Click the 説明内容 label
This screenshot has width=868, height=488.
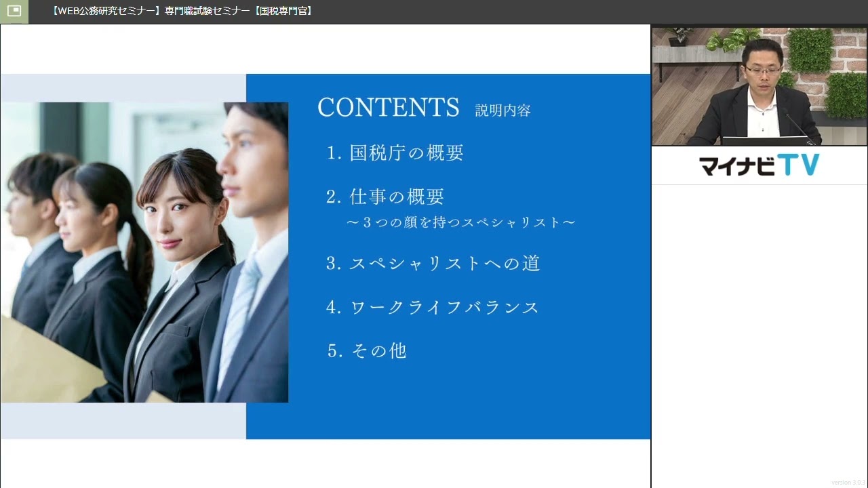point(502,110)
